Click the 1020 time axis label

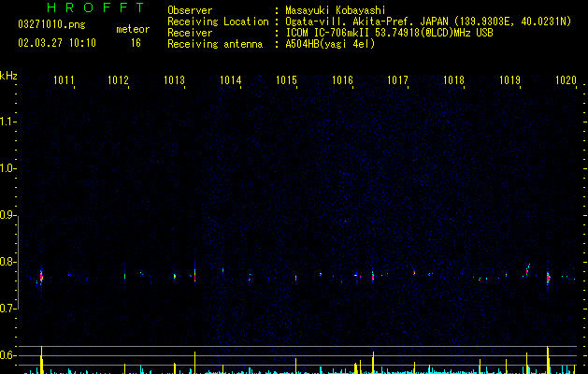click(x=566, y=80)
